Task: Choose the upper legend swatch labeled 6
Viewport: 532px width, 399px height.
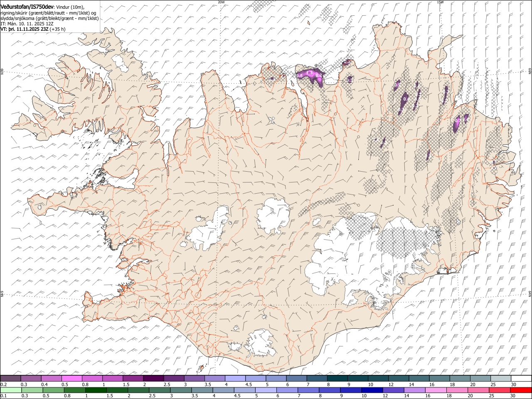Action: [x=296, y=378]
